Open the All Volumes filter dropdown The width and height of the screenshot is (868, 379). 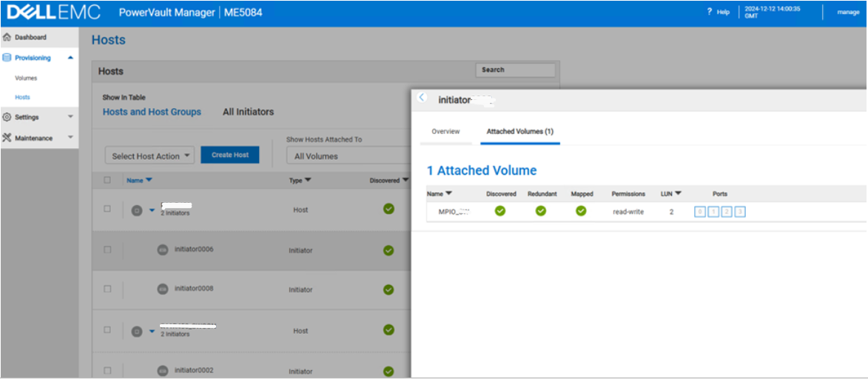pos(348,156)
